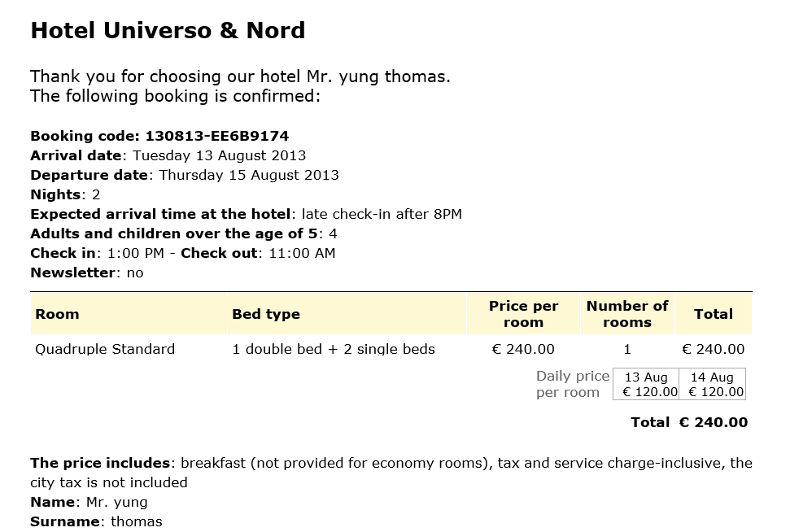The image size is (790, 532).
Task: Click the Hotel Universo & Nord heading
Action: click(x=168, y=30)
